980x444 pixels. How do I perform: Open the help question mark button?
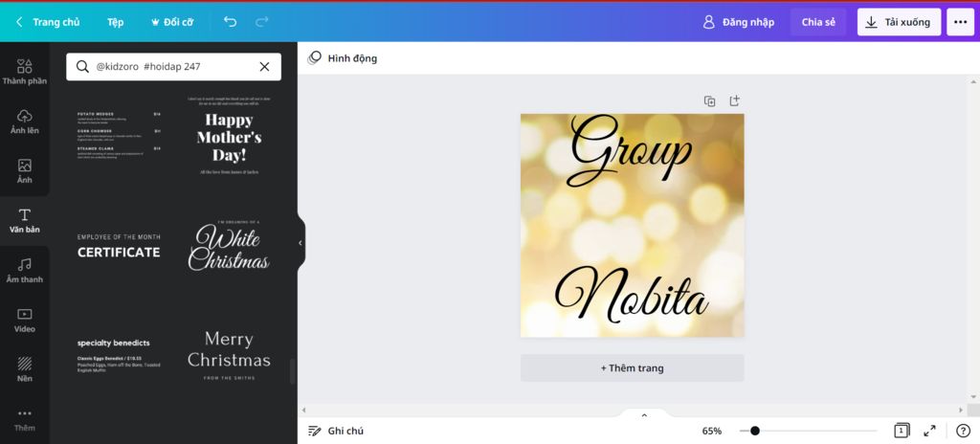click(x=963, y=431)
